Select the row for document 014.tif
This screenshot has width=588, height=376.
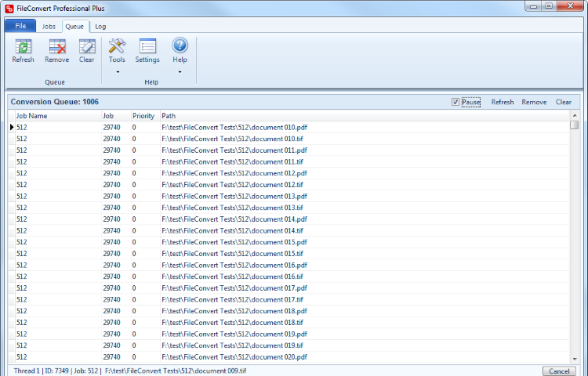[289, 231]
